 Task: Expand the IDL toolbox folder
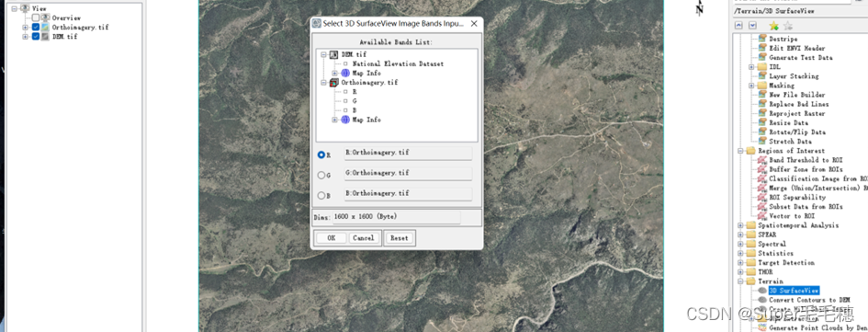coord(751,67)
